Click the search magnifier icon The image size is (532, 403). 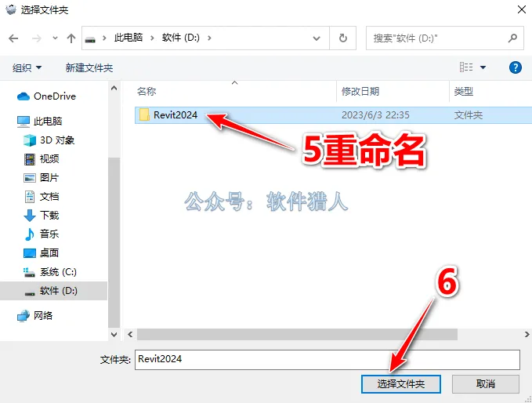click(512, 38)
